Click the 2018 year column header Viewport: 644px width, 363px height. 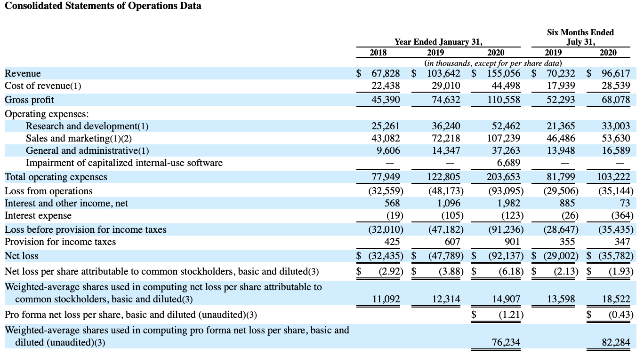tap(378, 53)
